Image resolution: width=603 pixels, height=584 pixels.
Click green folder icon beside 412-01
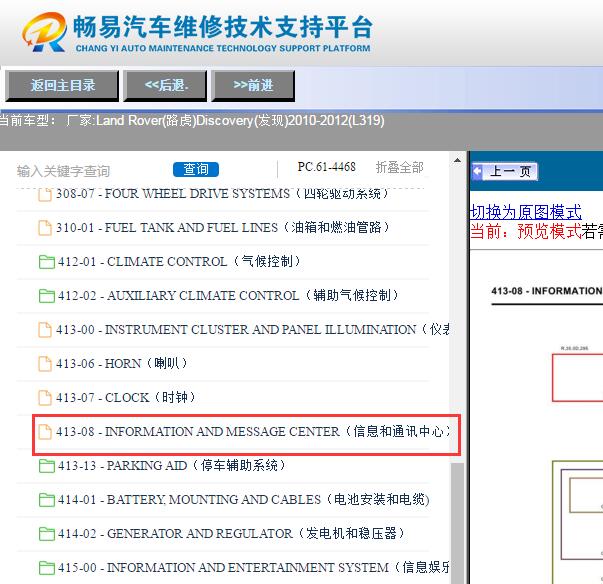pos(47,262)
